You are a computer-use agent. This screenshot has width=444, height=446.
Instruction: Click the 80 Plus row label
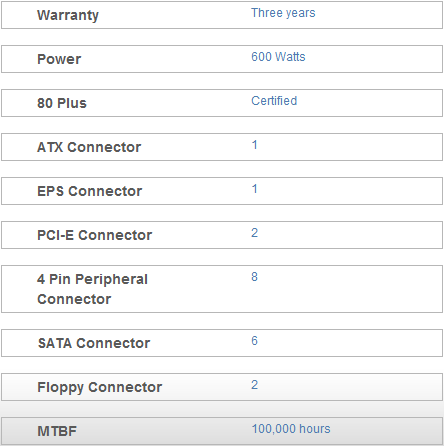pos(62,103)
